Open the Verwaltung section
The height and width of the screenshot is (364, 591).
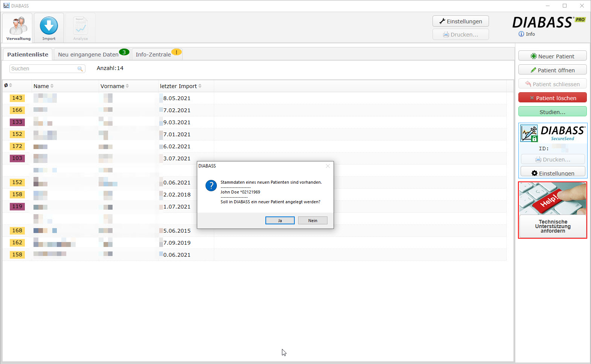[18, 28]
